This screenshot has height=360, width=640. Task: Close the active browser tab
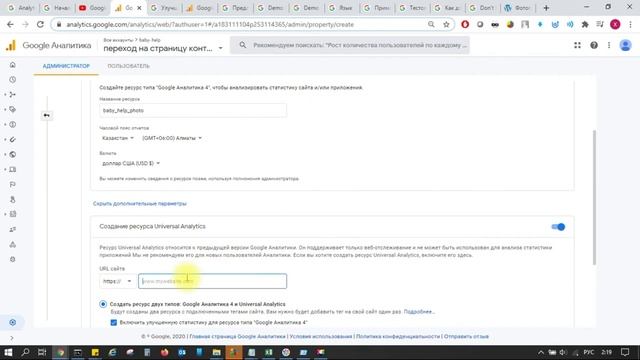(x=139, y=8)
